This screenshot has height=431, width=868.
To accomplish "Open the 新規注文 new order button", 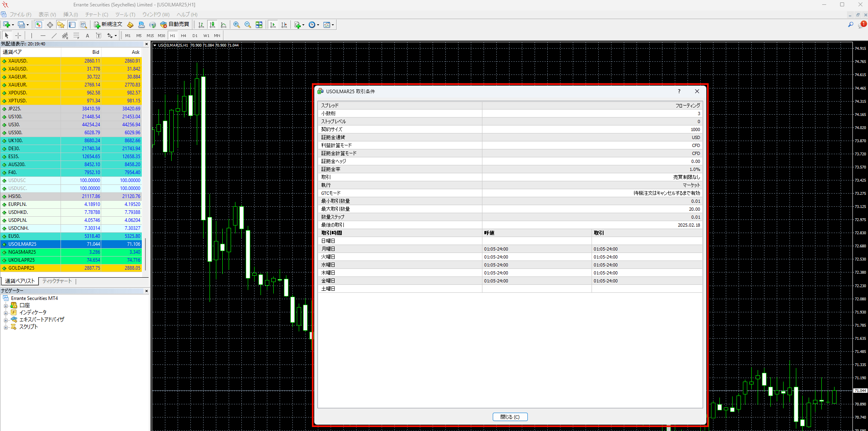I will coord(108,25).
